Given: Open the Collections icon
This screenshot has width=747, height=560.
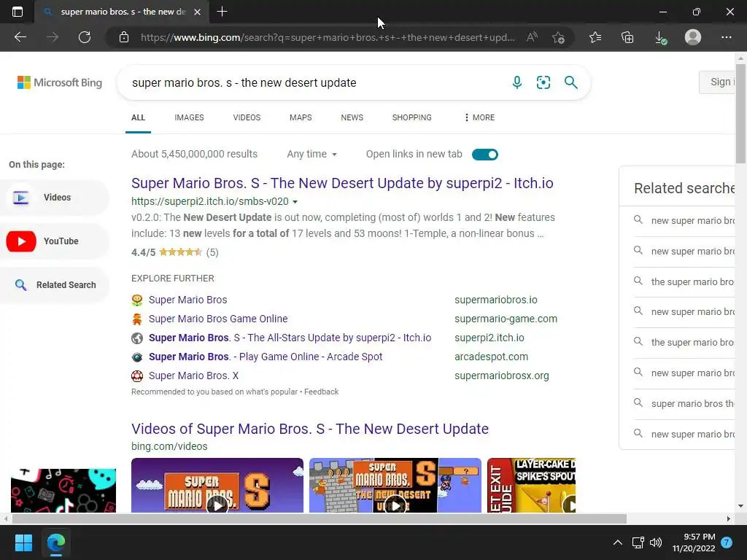Looking at the screenshot, I should point(627,37).
